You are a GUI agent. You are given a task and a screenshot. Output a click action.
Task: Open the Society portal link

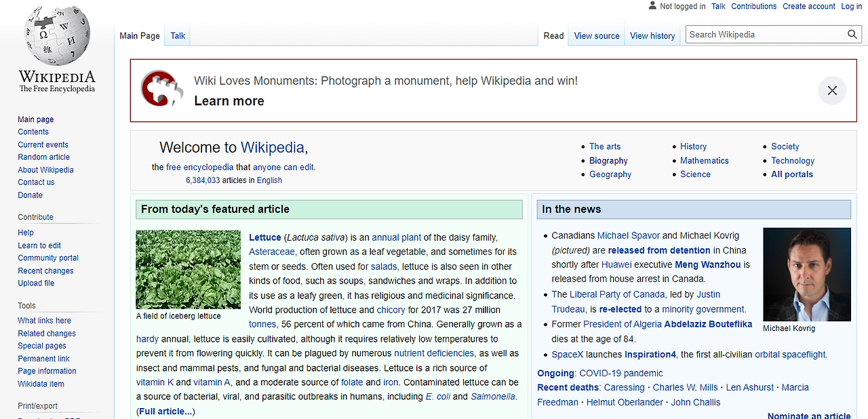[785, 146]
